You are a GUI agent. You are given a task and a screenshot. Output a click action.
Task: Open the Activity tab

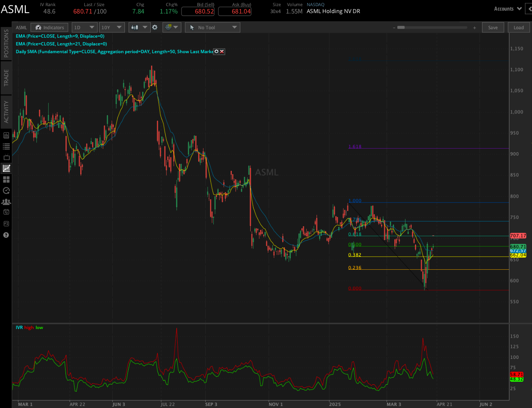[x=6, y=111]
